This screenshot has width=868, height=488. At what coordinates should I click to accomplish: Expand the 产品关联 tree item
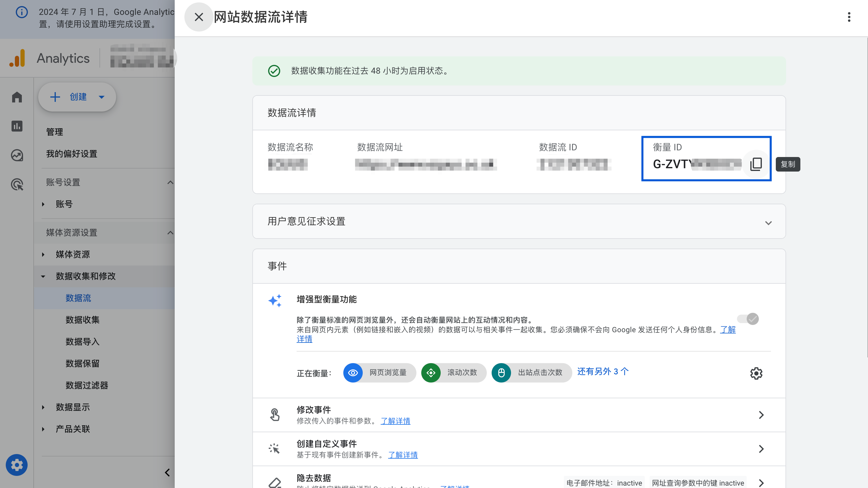(x=43, y=429)
